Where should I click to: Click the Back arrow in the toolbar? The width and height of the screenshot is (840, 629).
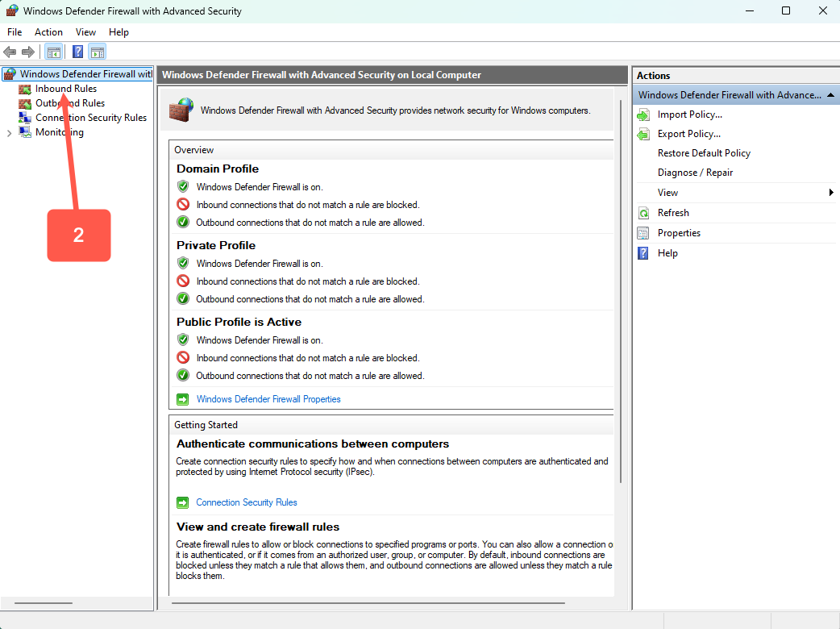pyautogui.click(x=10, y=52)
